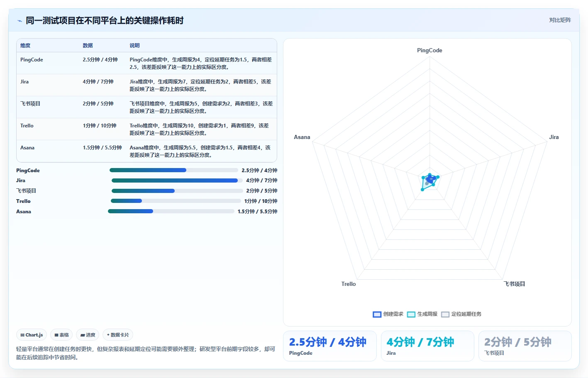588x378 pixels.
Task: Click the 数据 column header
Action: tap(88, 46)
